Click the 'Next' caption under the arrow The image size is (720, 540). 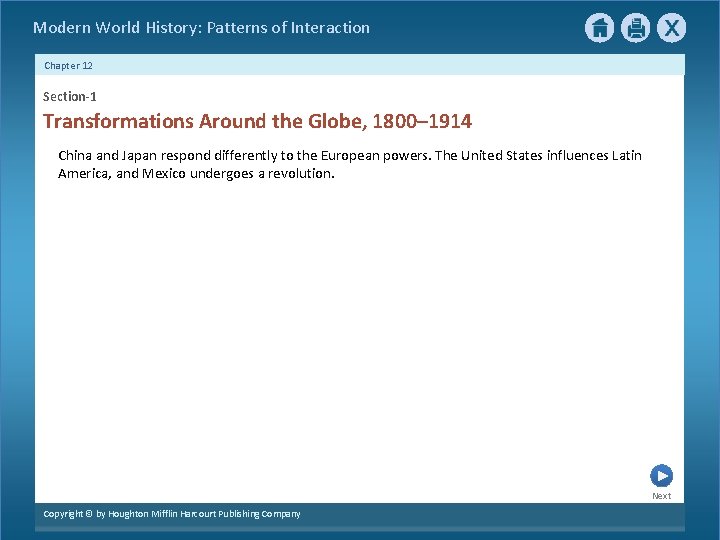pos(661,496)
